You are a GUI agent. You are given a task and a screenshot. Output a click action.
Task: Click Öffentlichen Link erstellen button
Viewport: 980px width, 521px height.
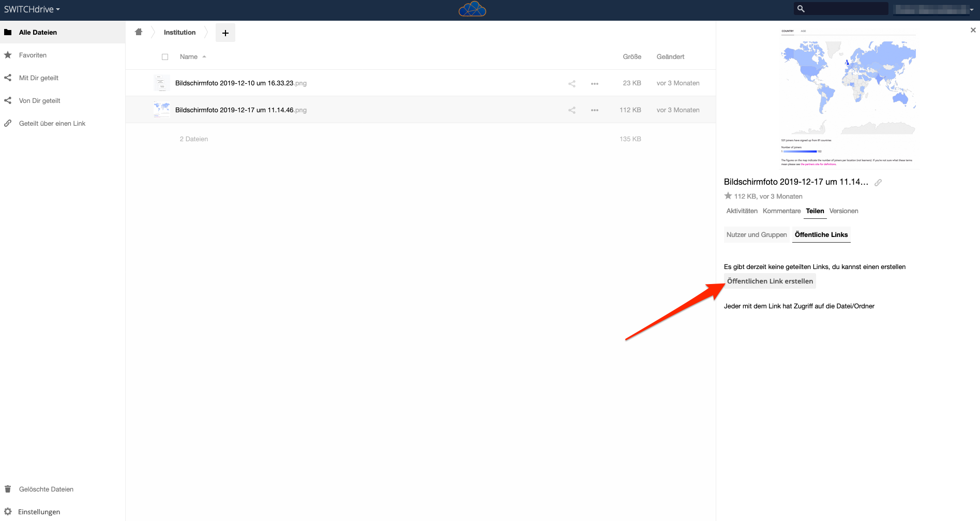pos(770,281)
